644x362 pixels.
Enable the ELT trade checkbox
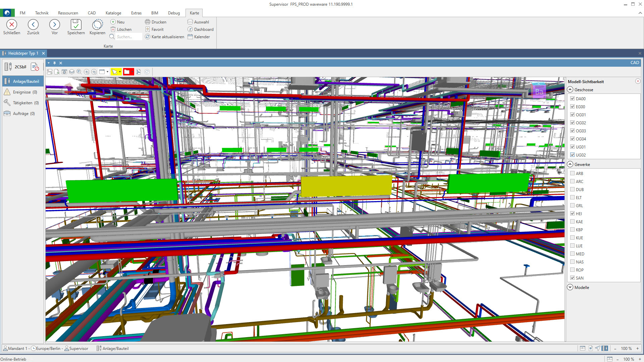[573, 197]
